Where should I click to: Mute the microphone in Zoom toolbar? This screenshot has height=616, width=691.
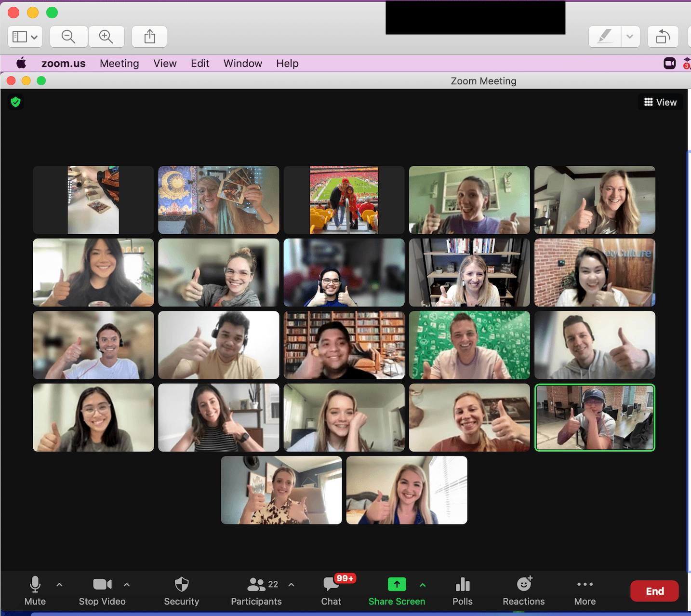click(x=35, y=591)
